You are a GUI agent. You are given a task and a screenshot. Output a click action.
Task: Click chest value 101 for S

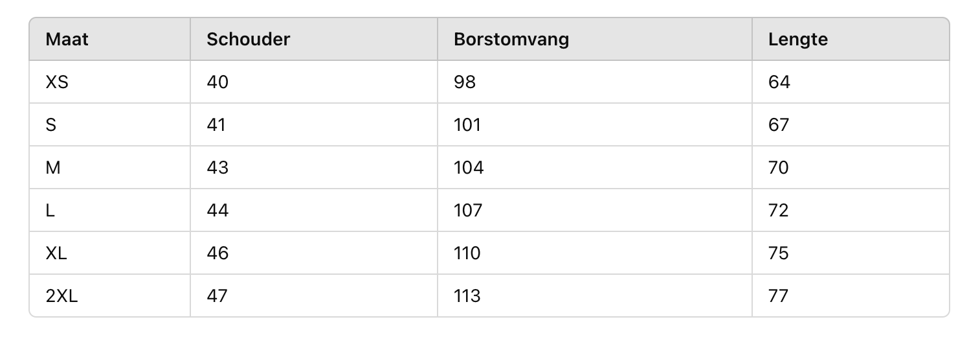point(467,125)
